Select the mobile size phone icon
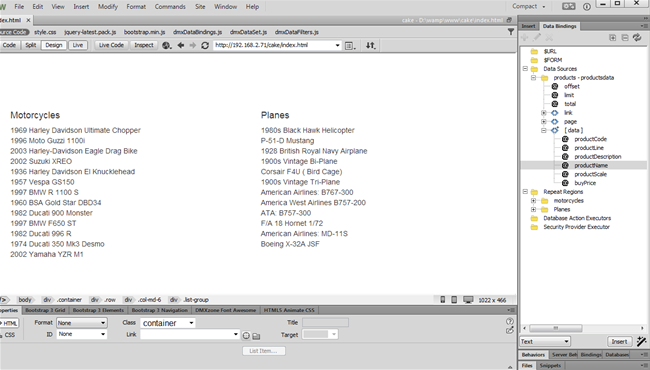This screenshot has width=650, height=370. tap(443, 300)
